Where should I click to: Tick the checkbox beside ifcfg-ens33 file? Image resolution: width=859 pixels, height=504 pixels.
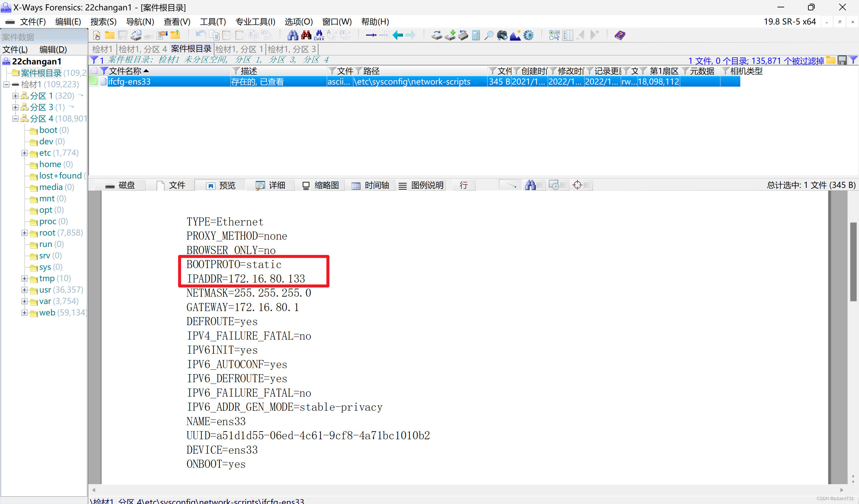94,82
